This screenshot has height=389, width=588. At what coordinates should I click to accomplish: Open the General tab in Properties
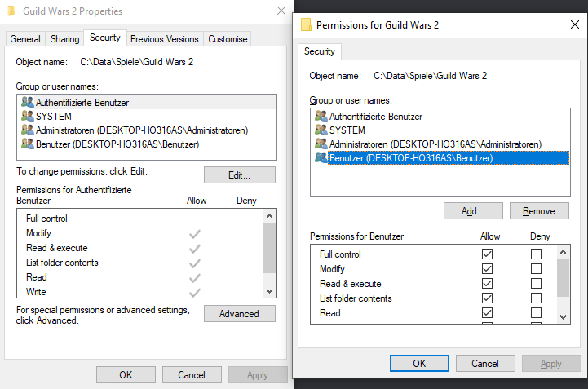tap(25, 39)
